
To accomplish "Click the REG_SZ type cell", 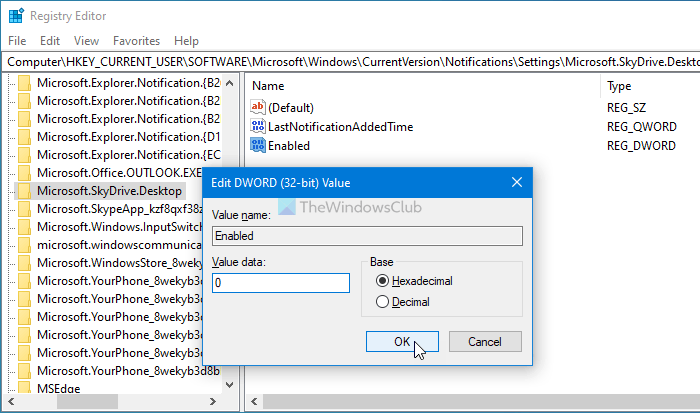I will coord(626,108).
